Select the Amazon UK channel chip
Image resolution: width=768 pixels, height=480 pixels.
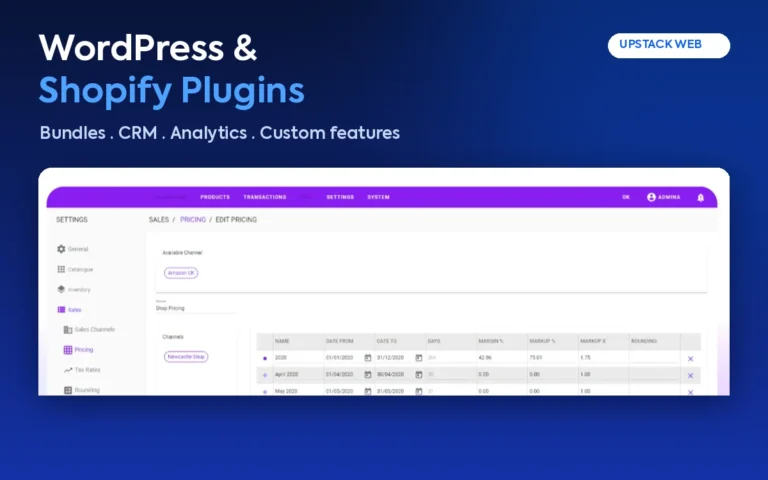(x=181, y=273)
